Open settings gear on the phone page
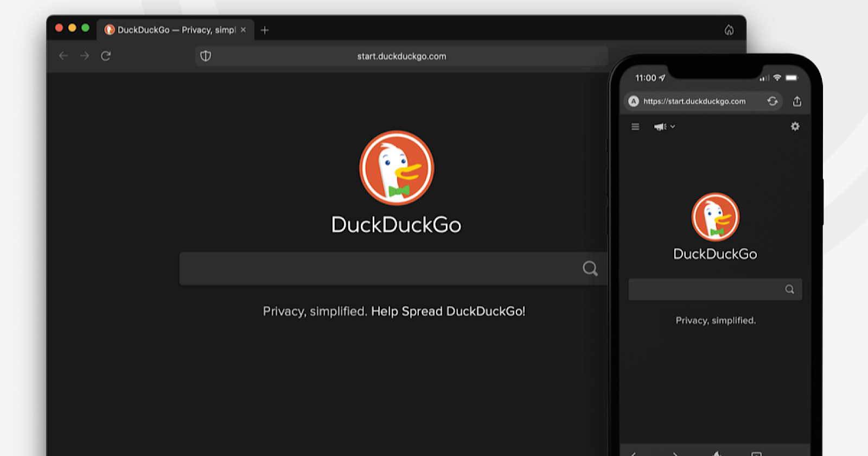The image size is (868, 456). click(x=795, y=126)
